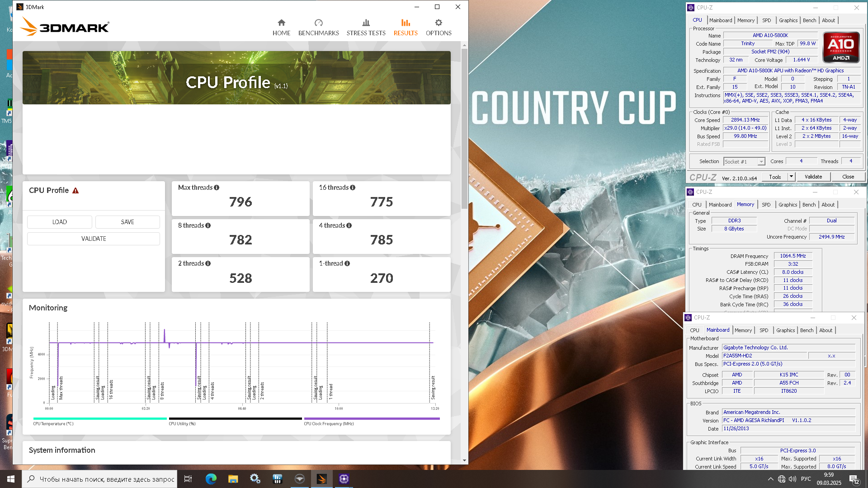Image resolution: width=868 pixels, height=488 pixels.
Task: Open the RESULTS section
Action: (406, 28)
